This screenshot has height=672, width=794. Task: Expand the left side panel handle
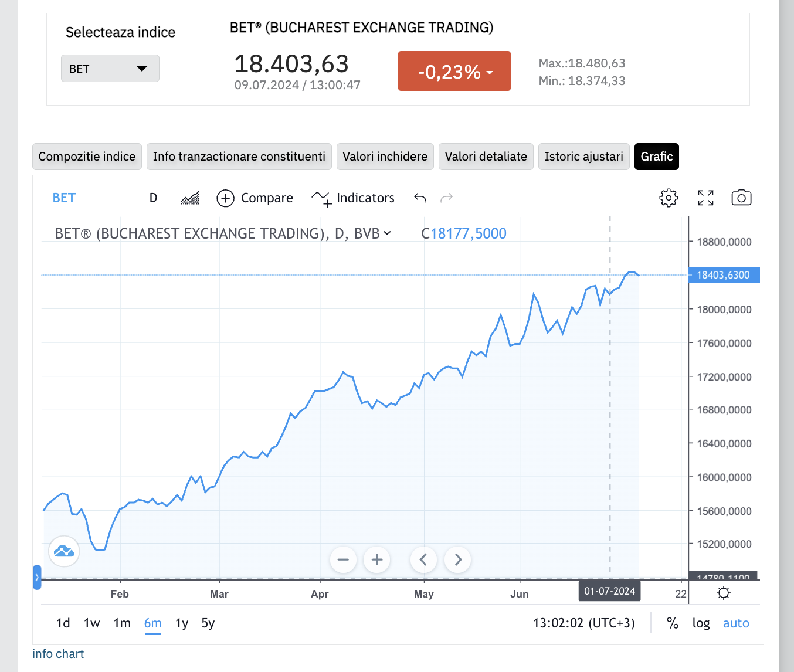tap(37, 577)
